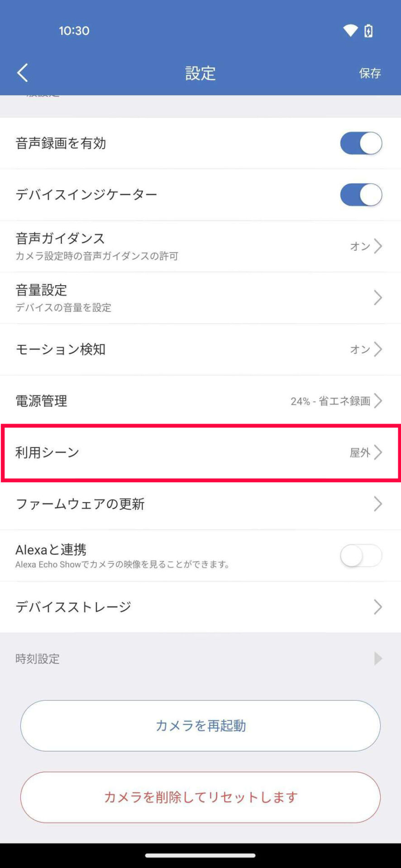The height and width of the screenshot is (868, 401).
Task: Open 音量設定 via its chevron
Action: [x=378, y=298]
